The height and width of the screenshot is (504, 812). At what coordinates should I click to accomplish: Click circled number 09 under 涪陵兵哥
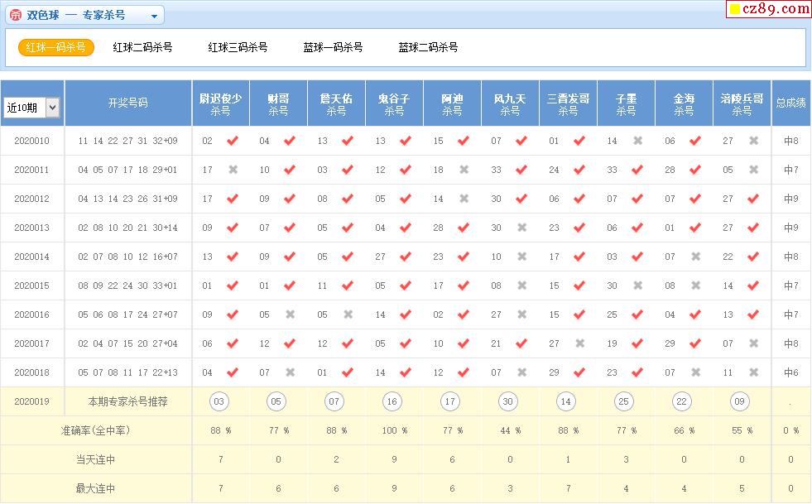[740, 402]
